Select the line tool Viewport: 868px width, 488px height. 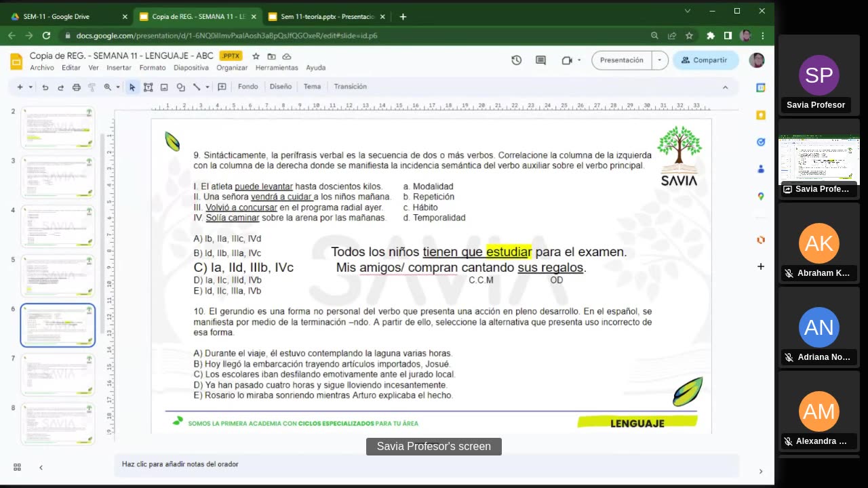(196, 87)
